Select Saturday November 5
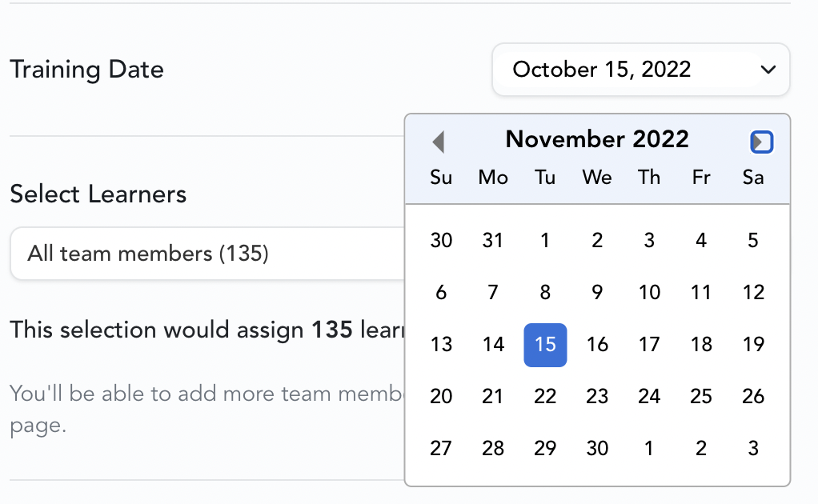The image size is (818, 504). click(x=753, y=240)
